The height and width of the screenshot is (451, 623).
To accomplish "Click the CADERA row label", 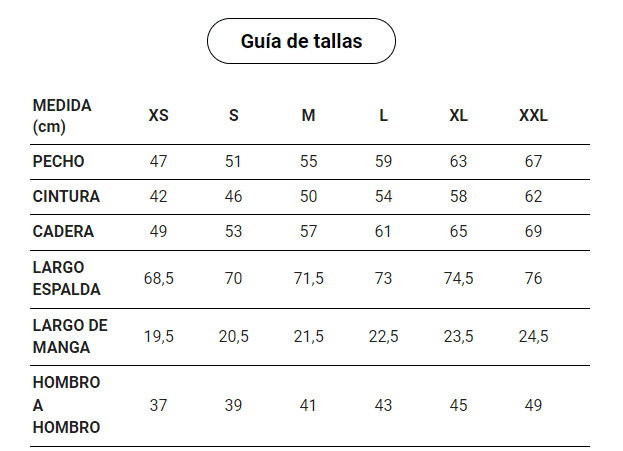I will (63, 231).
